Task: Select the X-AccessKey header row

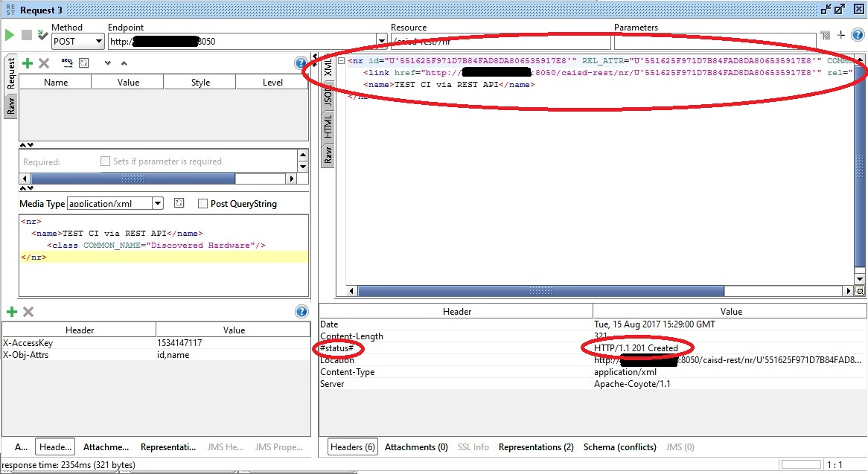Action: (156, 342)
